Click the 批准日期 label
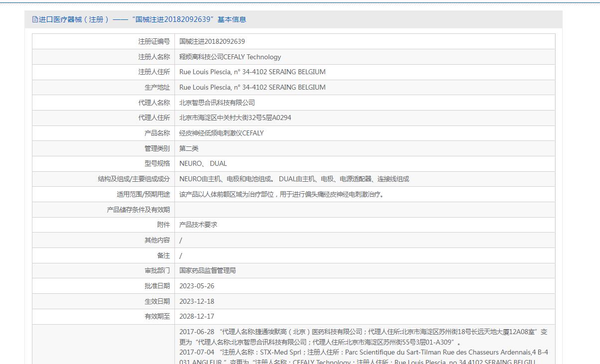The image size is (600, 364). pos(157,286)
